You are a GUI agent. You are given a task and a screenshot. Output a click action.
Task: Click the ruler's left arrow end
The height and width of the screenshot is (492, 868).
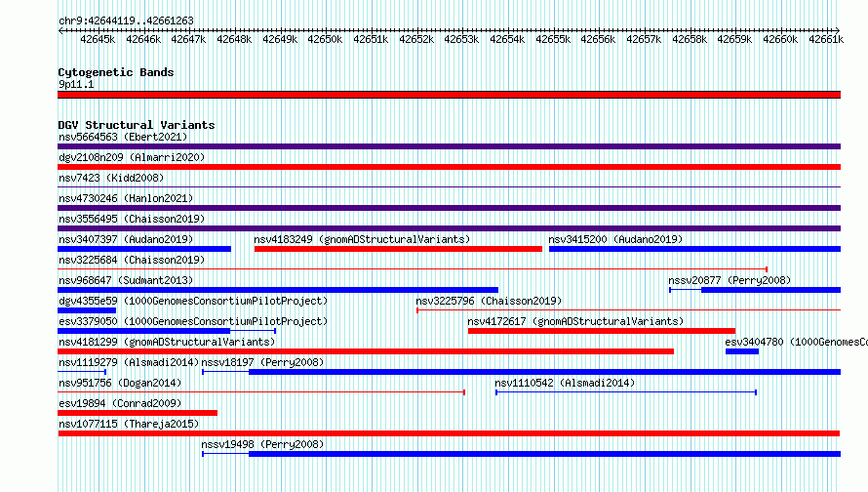(60, 30)
